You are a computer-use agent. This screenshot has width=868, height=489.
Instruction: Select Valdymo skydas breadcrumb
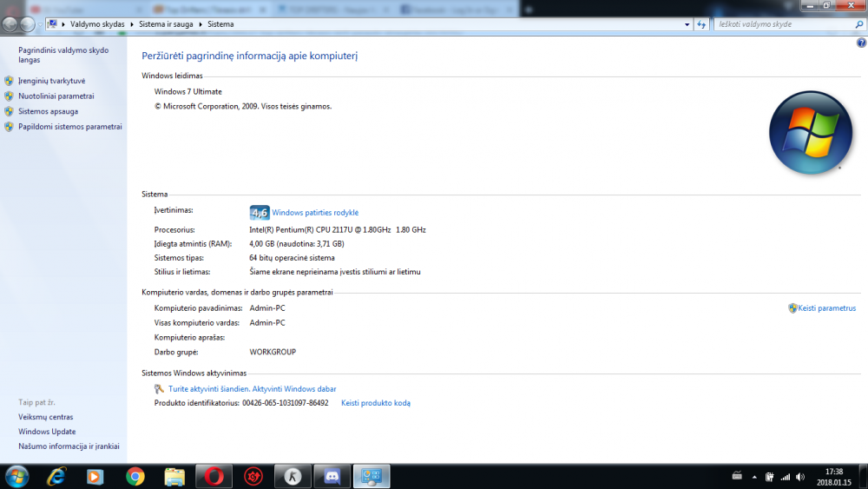click(x=97, y=24)
